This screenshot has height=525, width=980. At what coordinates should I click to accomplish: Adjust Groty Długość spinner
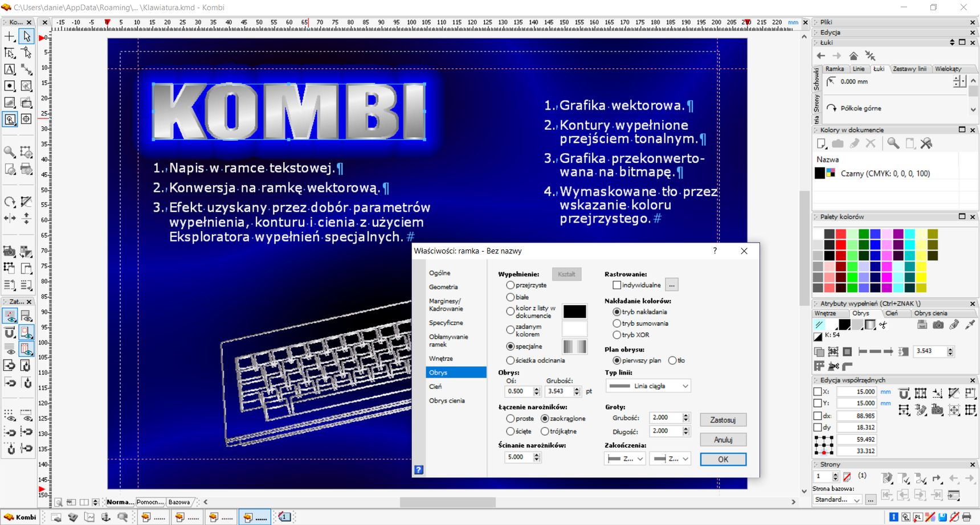686,432
